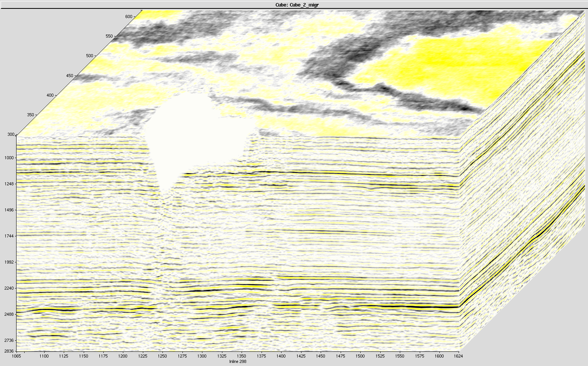588x366 pixels.
Task: Select crossline label 550
Action: [x=109, y=36]
